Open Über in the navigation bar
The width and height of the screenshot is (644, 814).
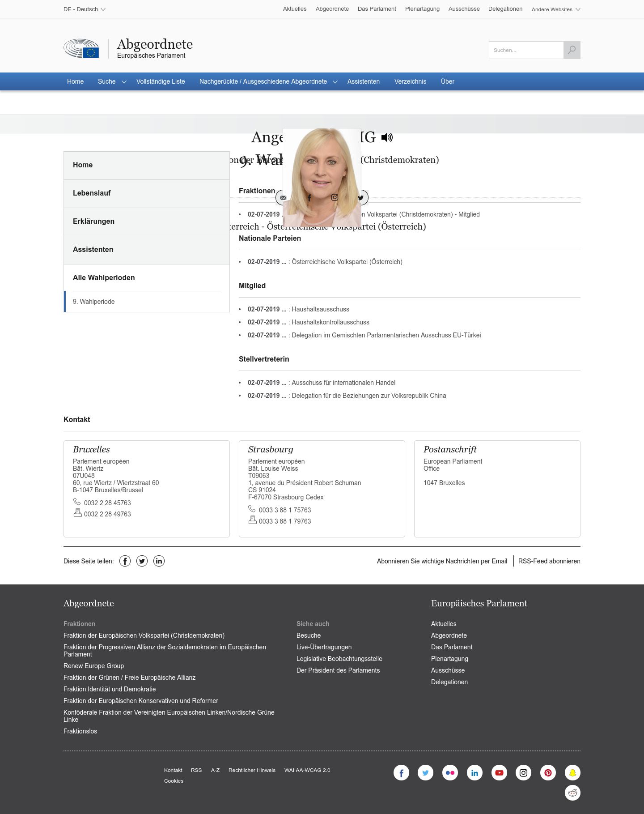point(447,81)
